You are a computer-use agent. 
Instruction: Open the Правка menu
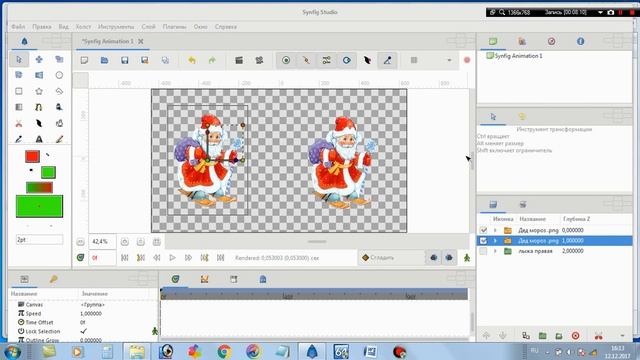[42, 27]
